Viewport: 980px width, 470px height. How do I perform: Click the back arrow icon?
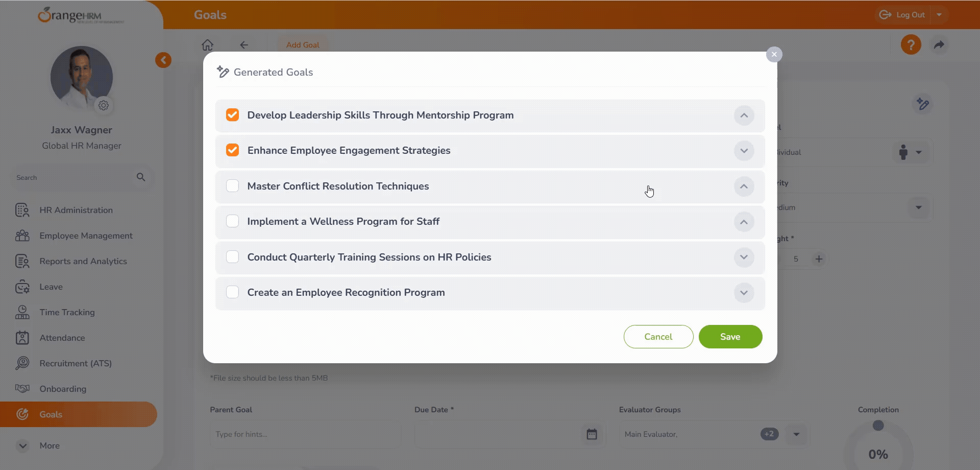[x=244, y=45]
